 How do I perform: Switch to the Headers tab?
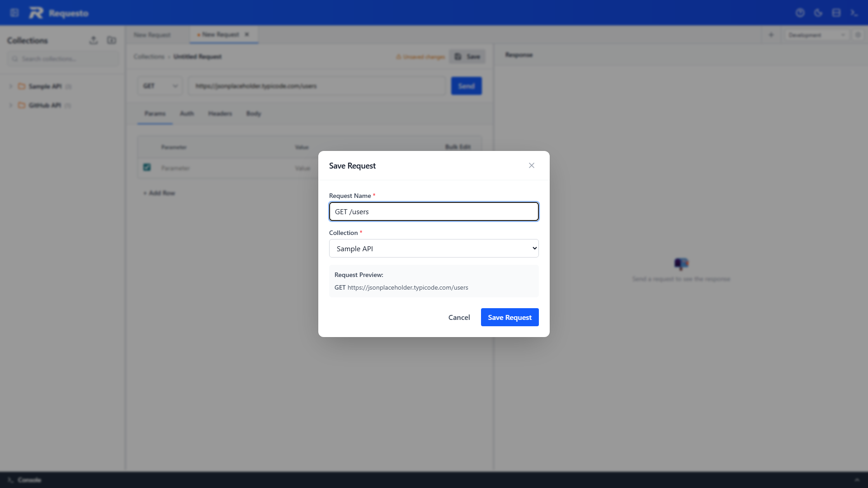pos(220,113)
